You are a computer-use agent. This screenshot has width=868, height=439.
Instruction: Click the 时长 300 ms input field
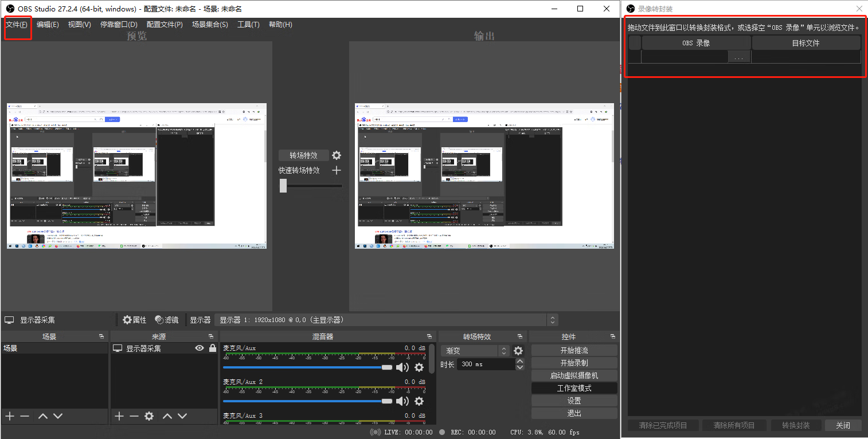coord(486,364)
